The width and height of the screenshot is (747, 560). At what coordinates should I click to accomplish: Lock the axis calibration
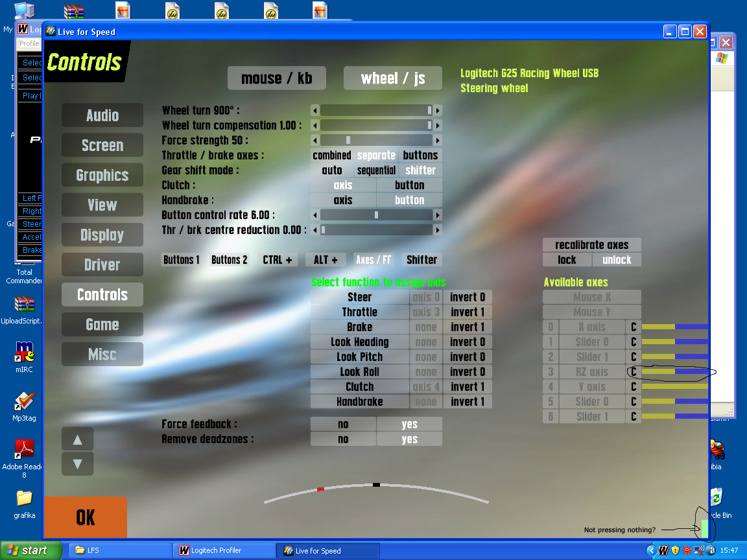(567, 260)
